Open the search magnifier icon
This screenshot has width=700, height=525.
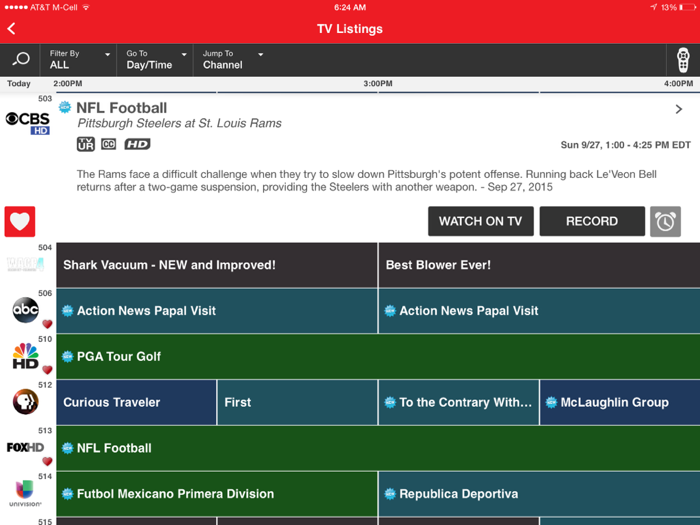[21, 59]
